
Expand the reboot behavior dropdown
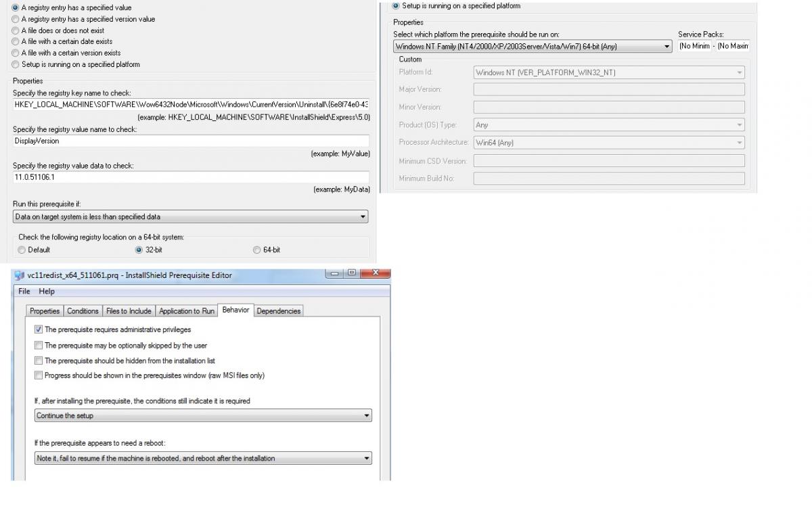(203, 458)
